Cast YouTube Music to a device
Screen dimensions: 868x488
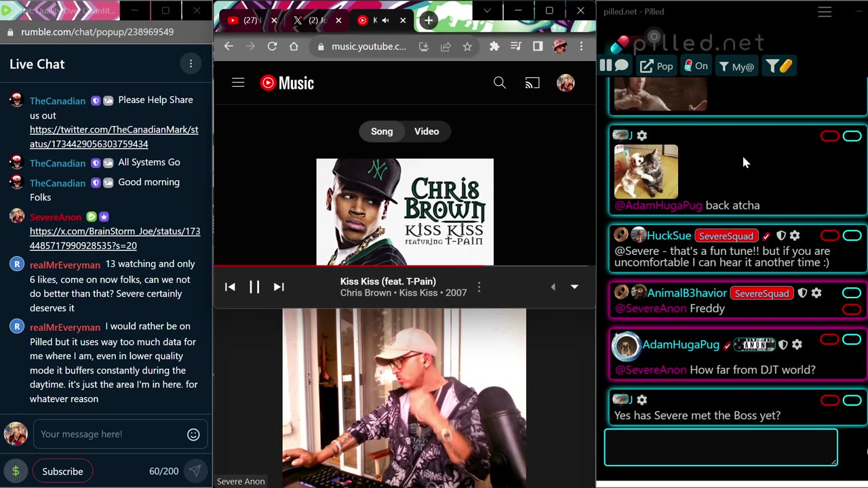[x=532, y=83]
